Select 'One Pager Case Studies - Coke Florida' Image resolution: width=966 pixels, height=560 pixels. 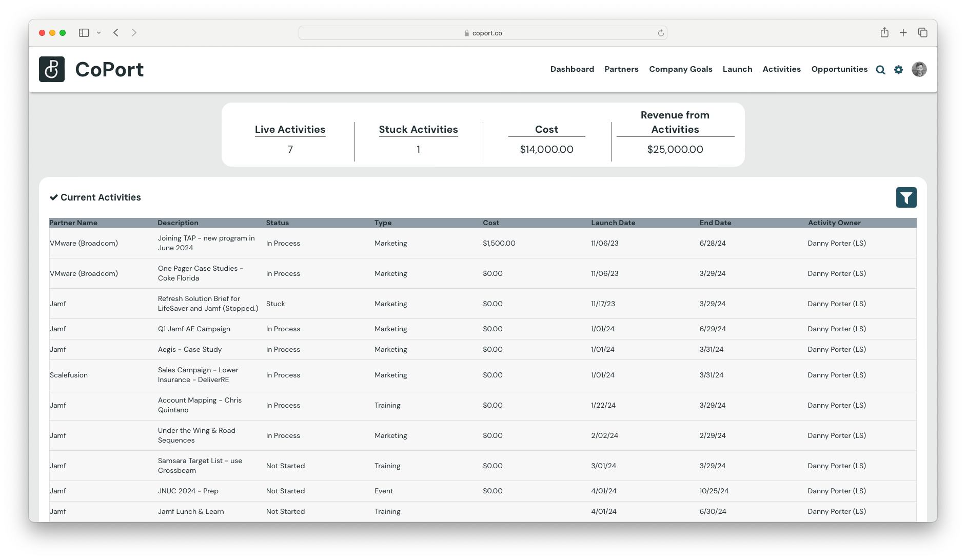[x=201, y=273]
